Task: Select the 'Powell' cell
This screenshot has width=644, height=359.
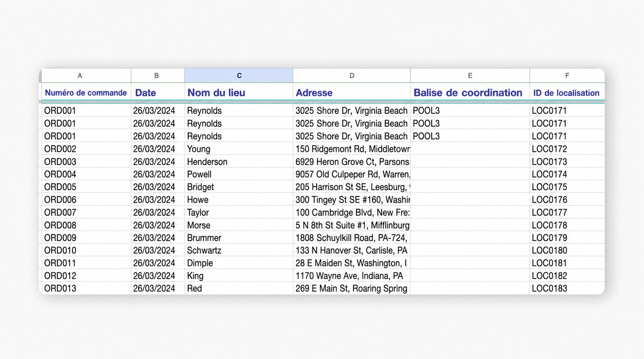Action: point(239,174)
